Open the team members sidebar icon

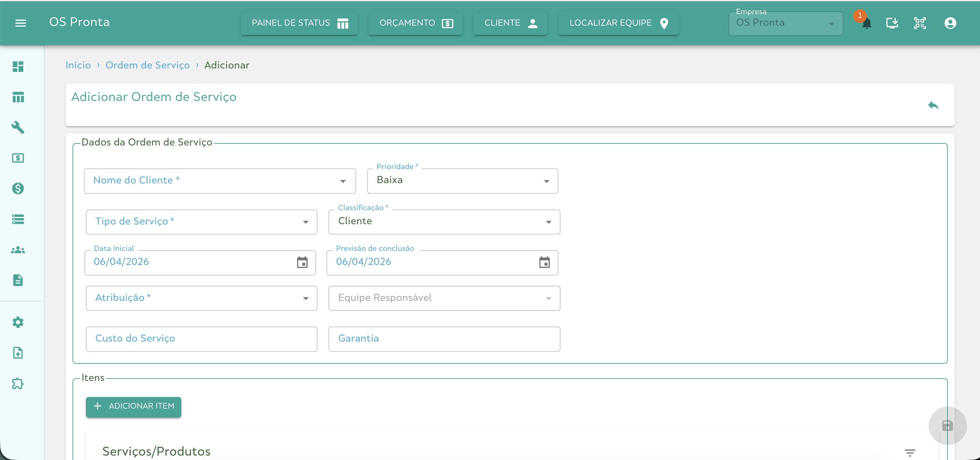pyautogui.click(x=18, y=250)
